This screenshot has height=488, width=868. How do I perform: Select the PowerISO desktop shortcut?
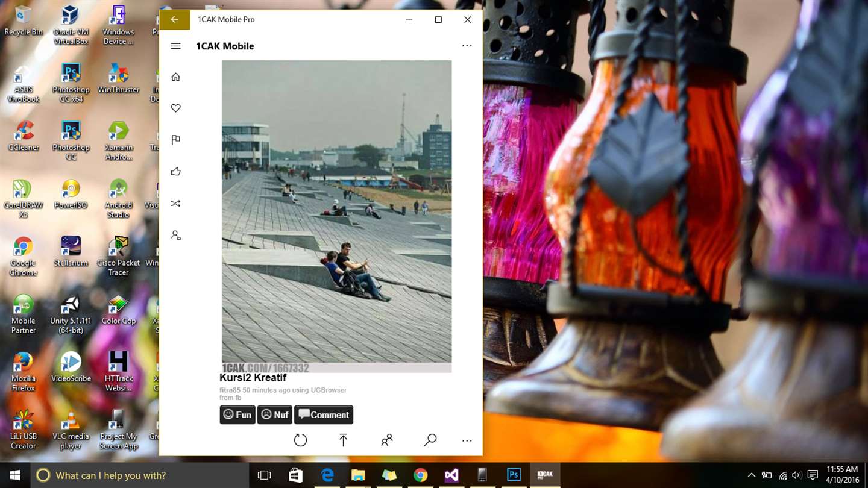tap(71, 194)
